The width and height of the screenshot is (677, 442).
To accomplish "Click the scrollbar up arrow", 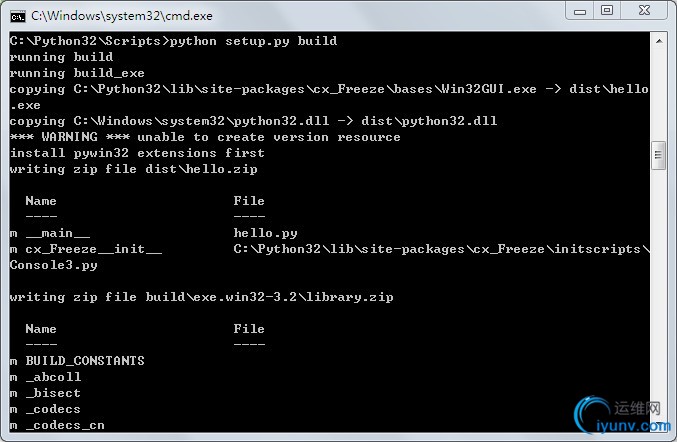I will pos(659,41).
